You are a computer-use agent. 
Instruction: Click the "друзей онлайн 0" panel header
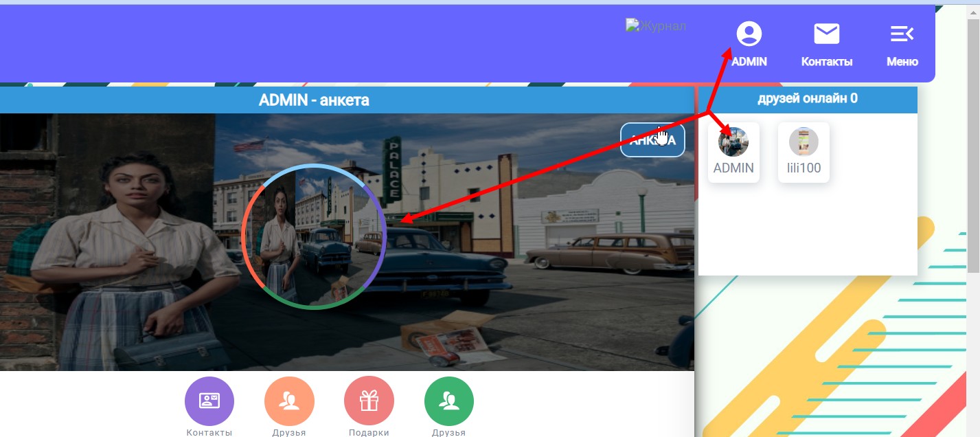[807, 99]
